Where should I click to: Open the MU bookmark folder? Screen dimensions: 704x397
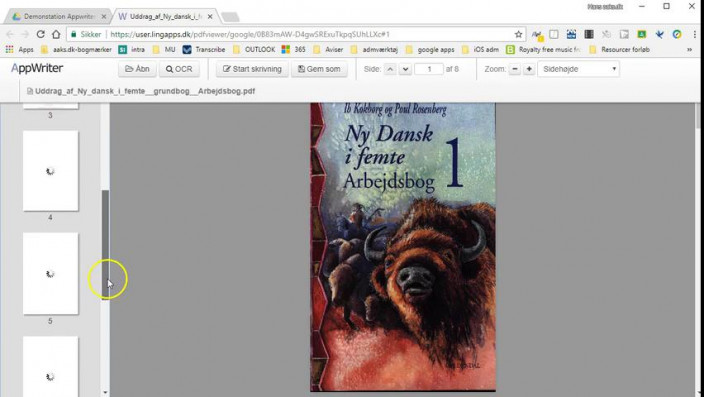tap(164, 49)
